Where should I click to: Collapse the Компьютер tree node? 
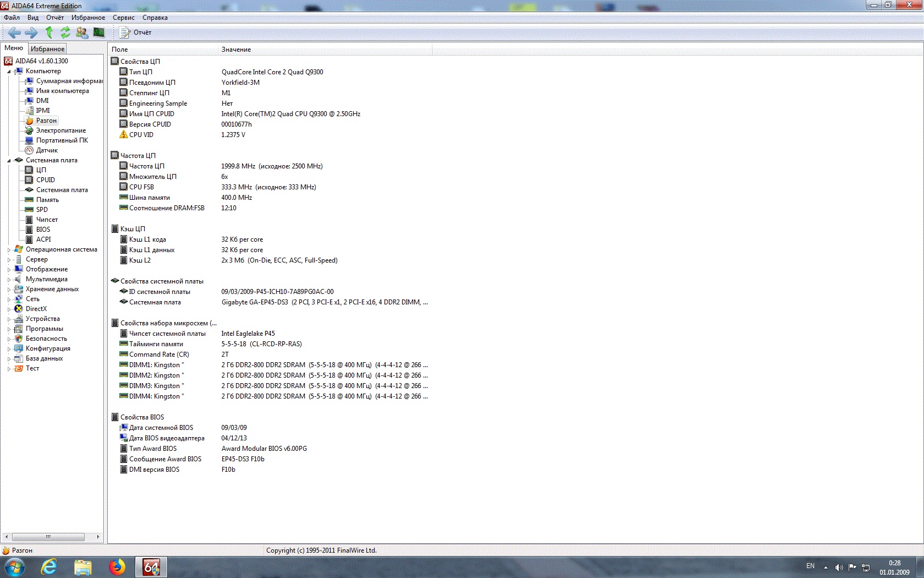(x=9, y=72)
